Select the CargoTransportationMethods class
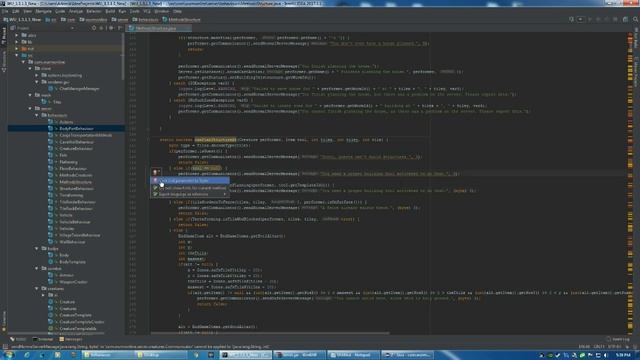The height and width of the screenshot is (360, 640). [x=85, y=135]
